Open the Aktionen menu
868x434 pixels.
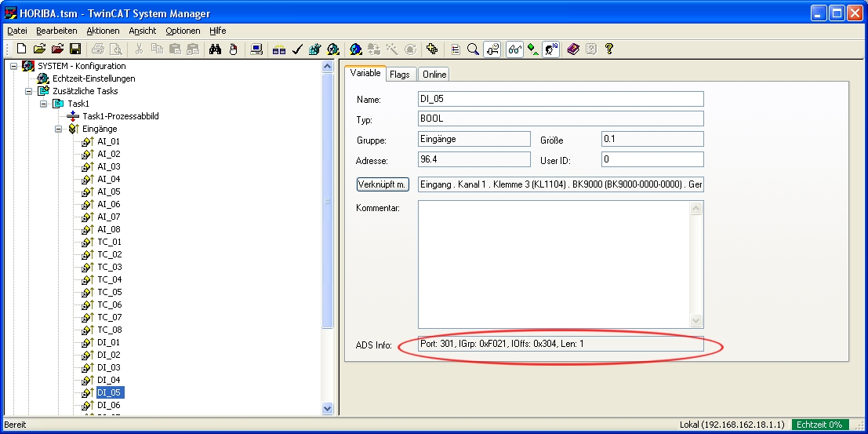(103, 31)
